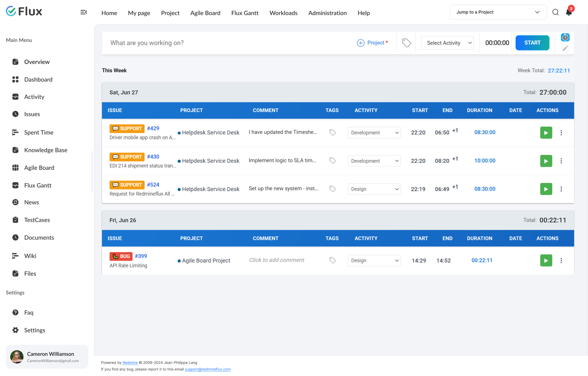Click the tag icon for issue #429
Image resolution: width=588 pixels, height=376 pixels.
point(332,133)
